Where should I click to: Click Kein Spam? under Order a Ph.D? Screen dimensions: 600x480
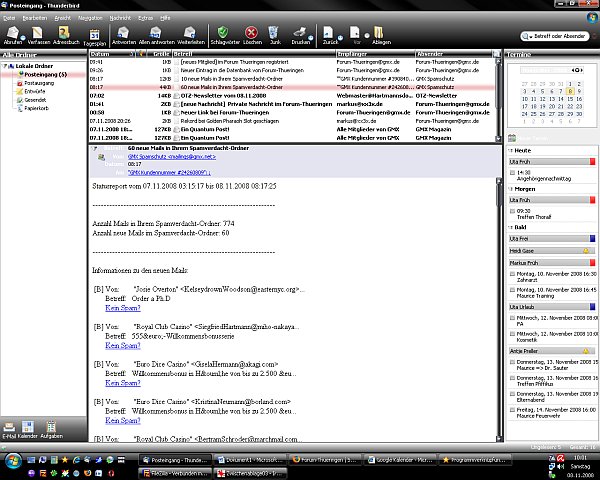coord(123,308)
